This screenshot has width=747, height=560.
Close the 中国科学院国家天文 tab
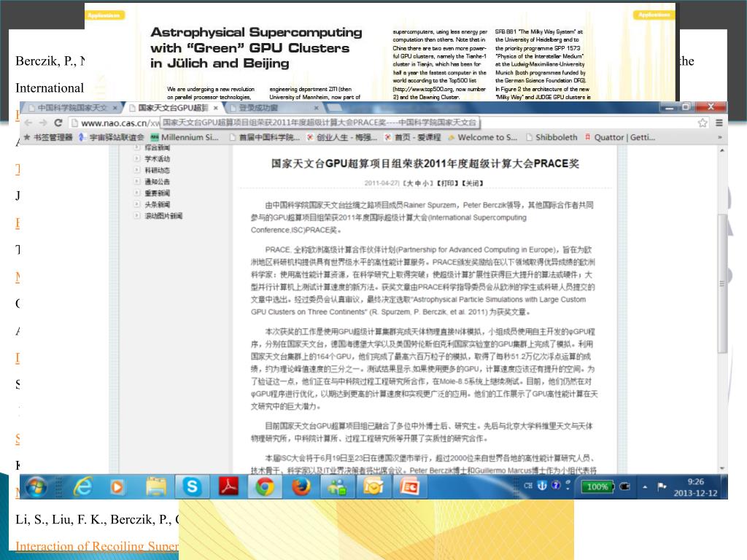pos(115,108)
